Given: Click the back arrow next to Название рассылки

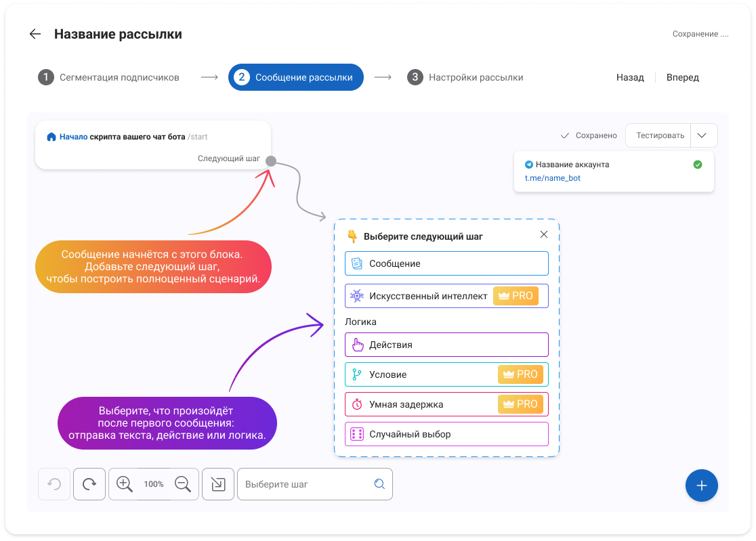Looking at the screenshot, I should coord(35,34).
